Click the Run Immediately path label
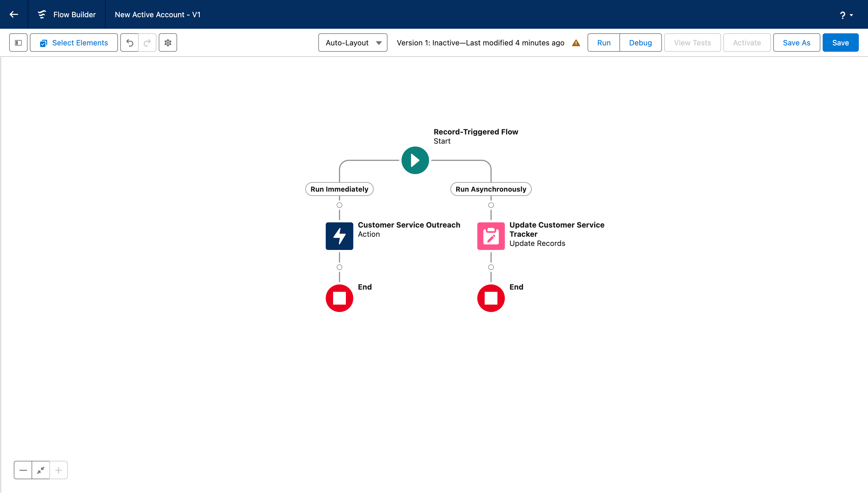Image resolution: width=868 pixels, height=493 pixels. 339,189
